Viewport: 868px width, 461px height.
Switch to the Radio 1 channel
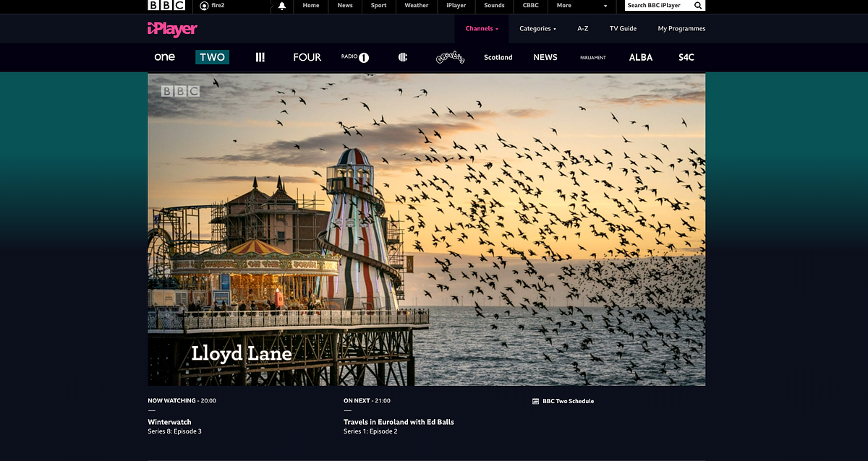[355, 57]
